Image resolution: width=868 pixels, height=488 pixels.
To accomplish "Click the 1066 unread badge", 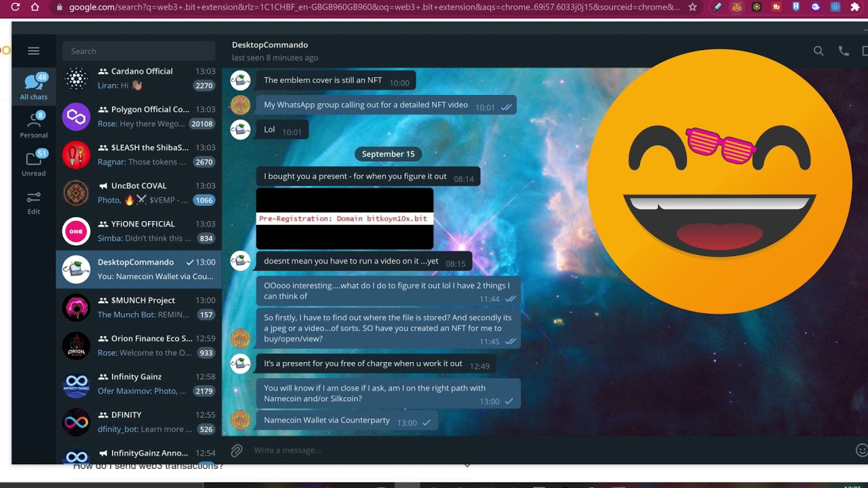I will (204, 201).
